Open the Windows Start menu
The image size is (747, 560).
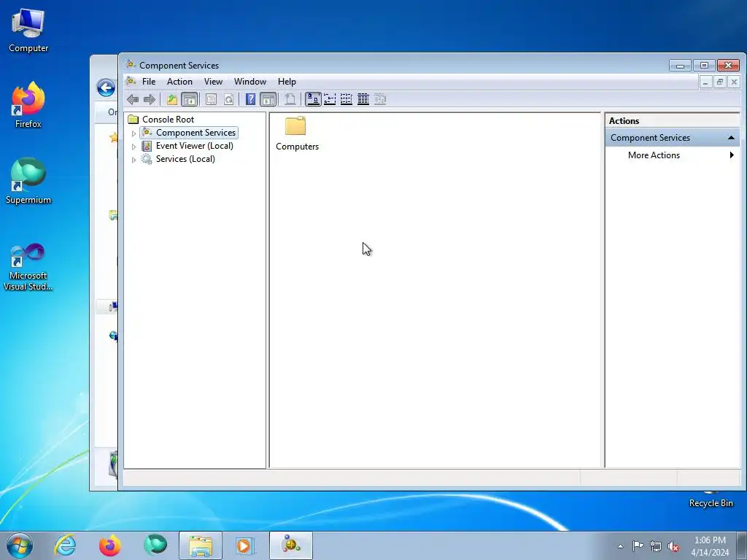[x=20, y=545]
